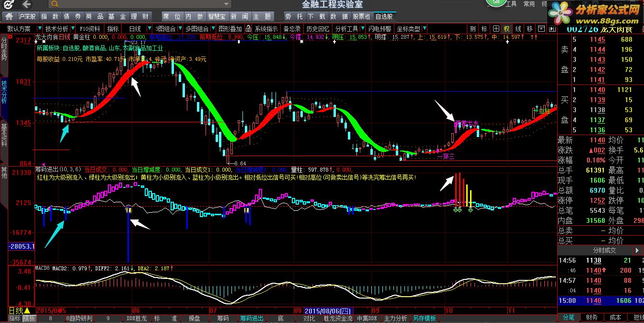The width and height of the screenshot is (644, 323).
Task: Click the F10资料 toolbar button
Action: pos(90,29)
